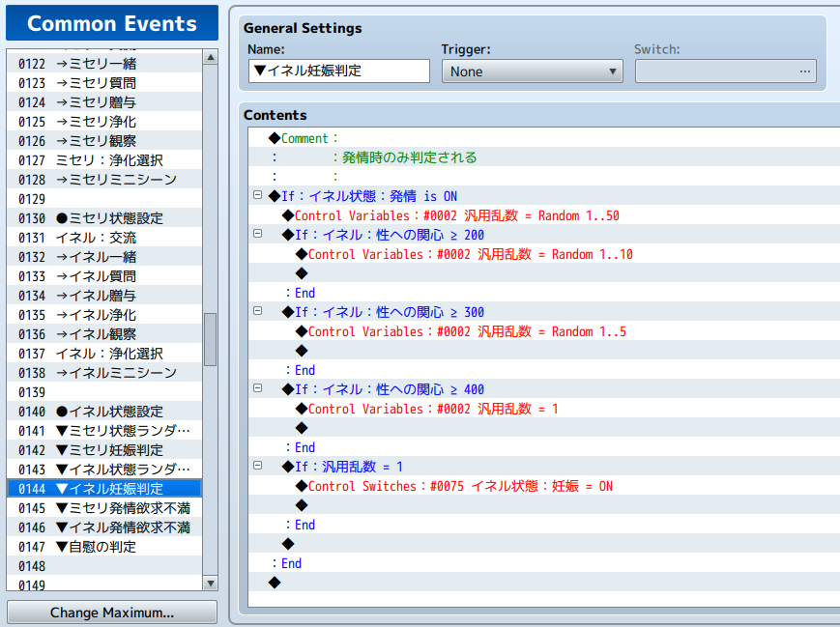Select common event 0140 ●イネル状態設定
Screen dimensions: 840x627
tap(104, 412)
